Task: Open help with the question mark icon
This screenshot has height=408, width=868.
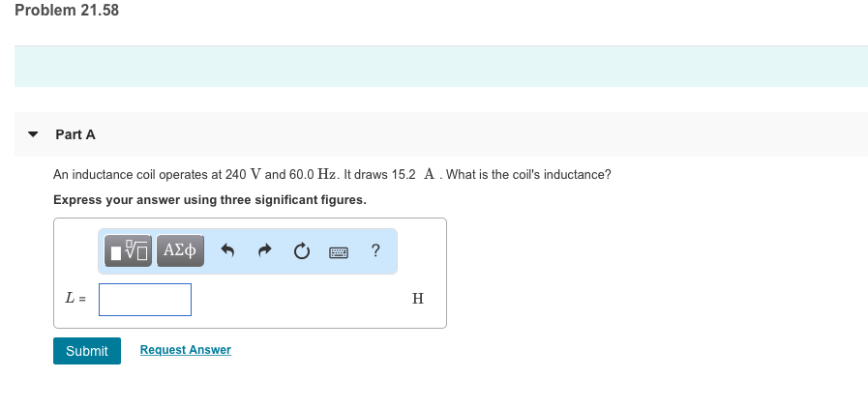Action: [375, 251]
